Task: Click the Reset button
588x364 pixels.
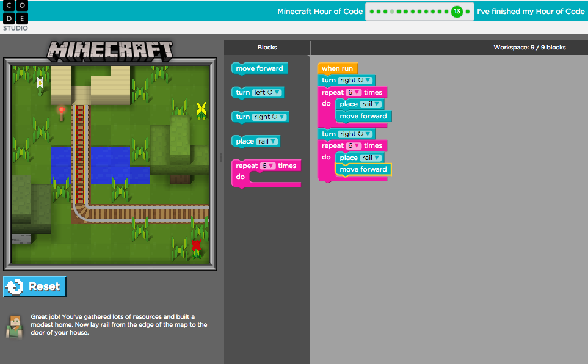Action: 35,286
